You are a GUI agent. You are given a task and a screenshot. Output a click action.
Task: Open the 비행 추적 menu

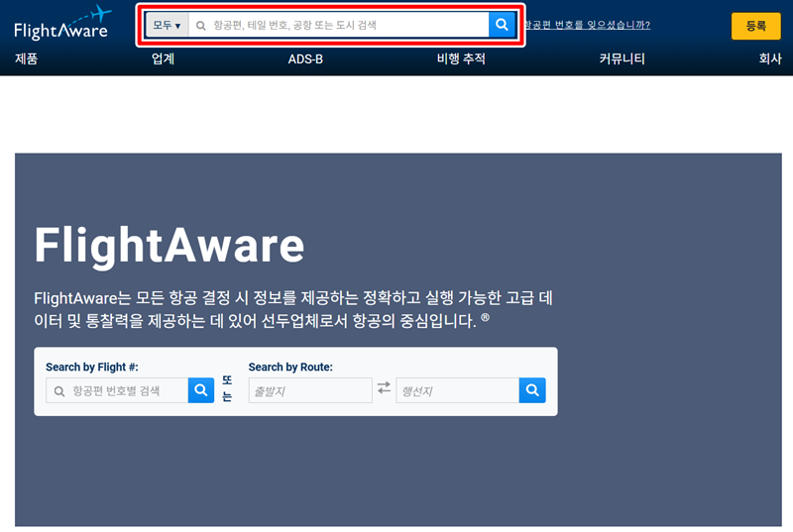point(461,59)
